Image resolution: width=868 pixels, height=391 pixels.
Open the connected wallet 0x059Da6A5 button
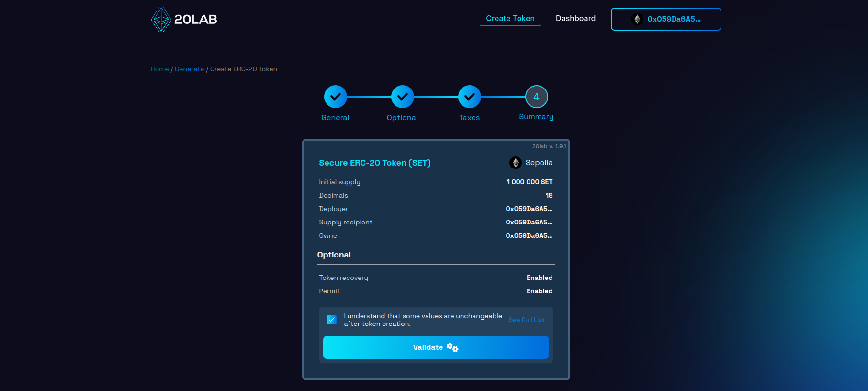click(x=666, y=19)
